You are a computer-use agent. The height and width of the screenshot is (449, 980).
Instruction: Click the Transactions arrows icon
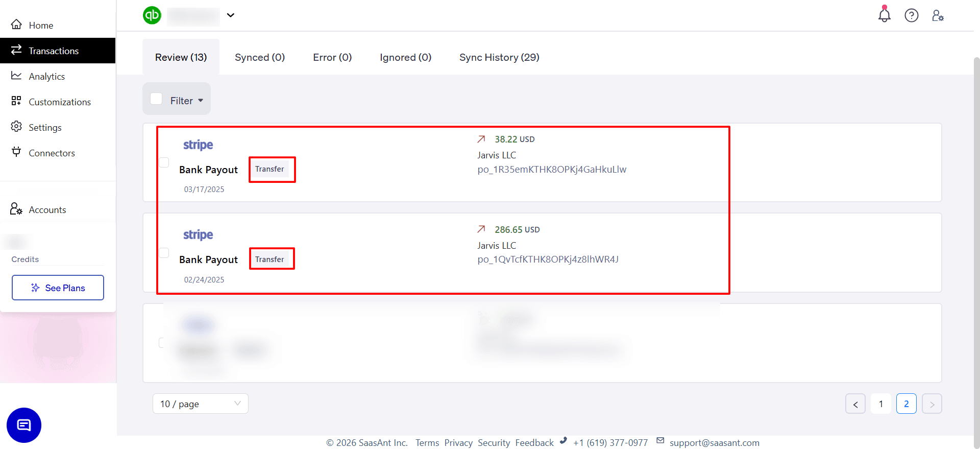tap(16, 50)
